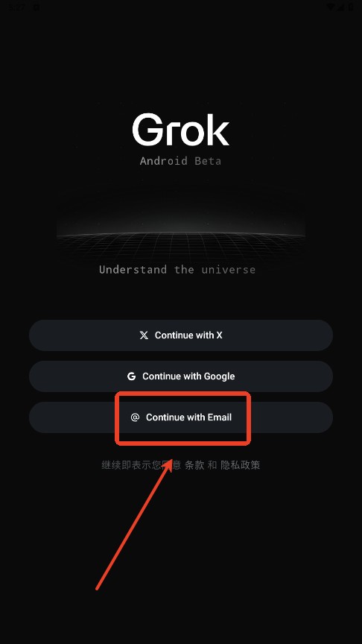Select Continue with Email
This screenshot has height=644, width=362.
[180, 417]
